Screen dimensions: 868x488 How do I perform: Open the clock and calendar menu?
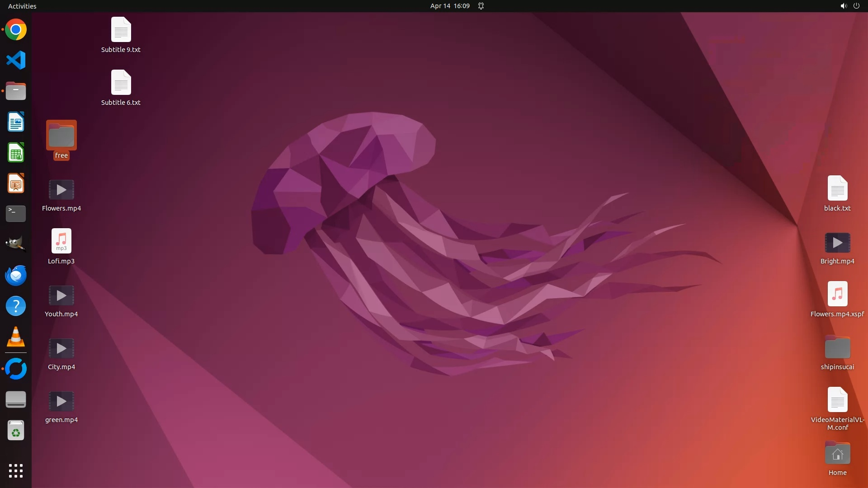click(x=449, y=6)
